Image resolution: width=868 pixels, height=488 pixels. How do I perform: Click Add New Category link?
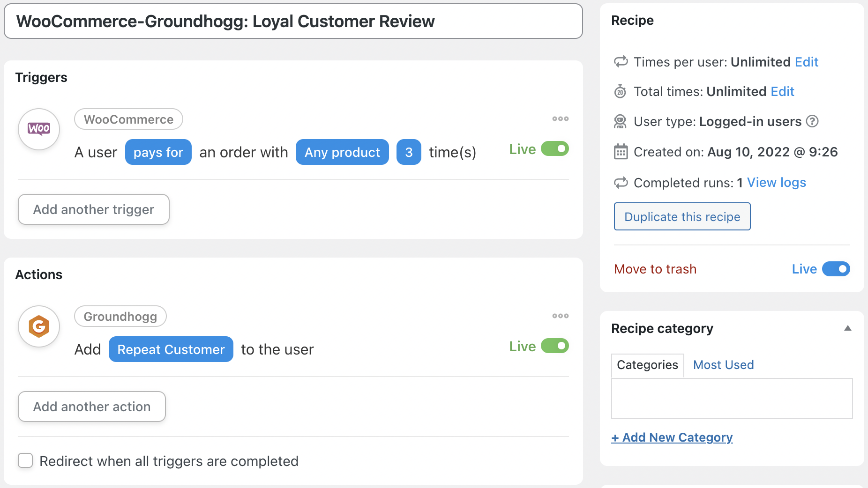click(672, 437)
